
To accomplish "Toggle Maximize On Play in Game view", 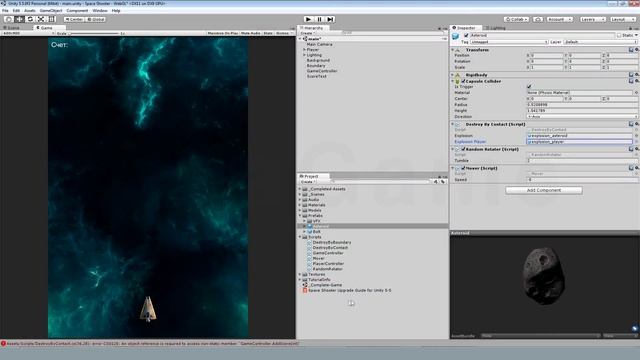I will coord(222,33).
